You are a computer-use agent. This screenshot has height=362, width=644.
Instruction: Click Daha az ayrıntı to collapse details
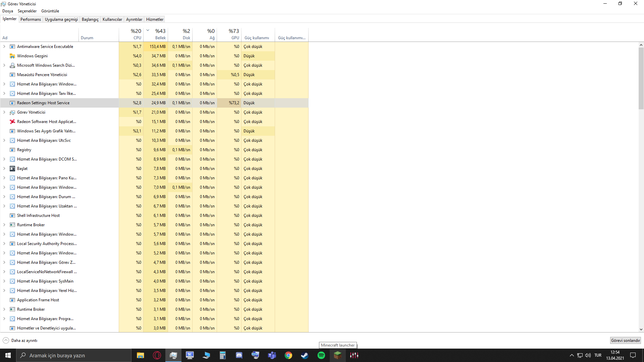pyautogui.click(x=19, y=340)
